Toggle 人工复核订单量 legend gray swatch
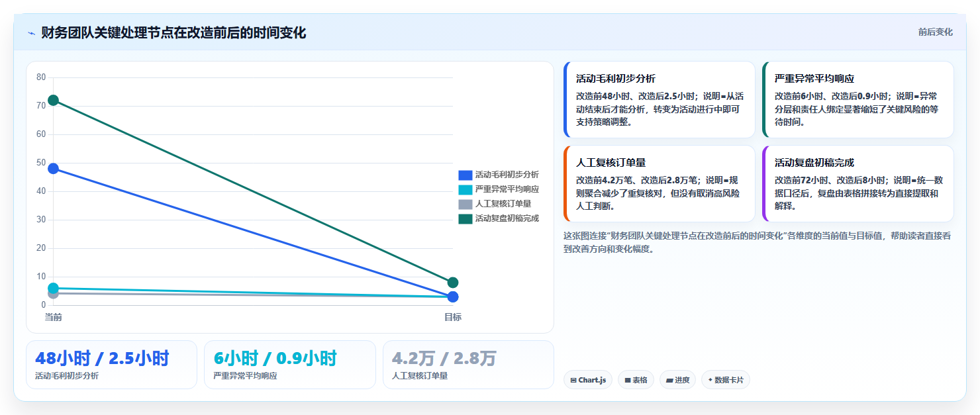Viewport: 980px width, 415px height. point(465,204)
